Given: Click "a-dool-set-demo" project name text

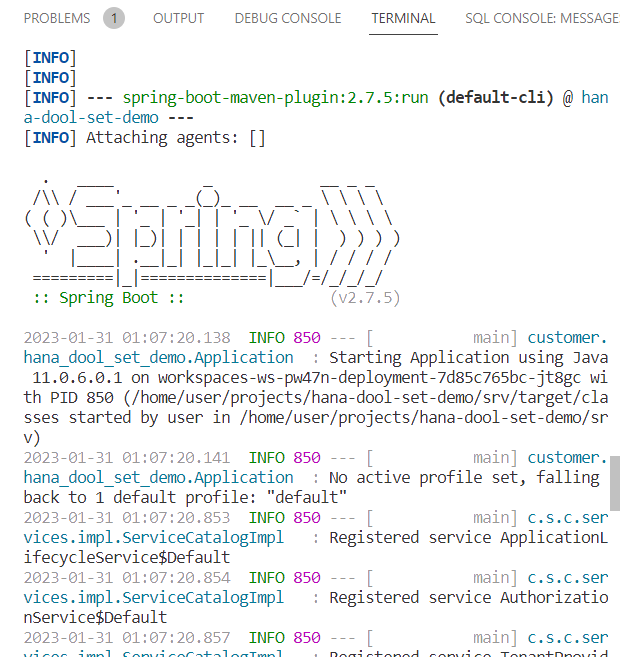Looking at the screenshot, I should [x=91, y=118].
